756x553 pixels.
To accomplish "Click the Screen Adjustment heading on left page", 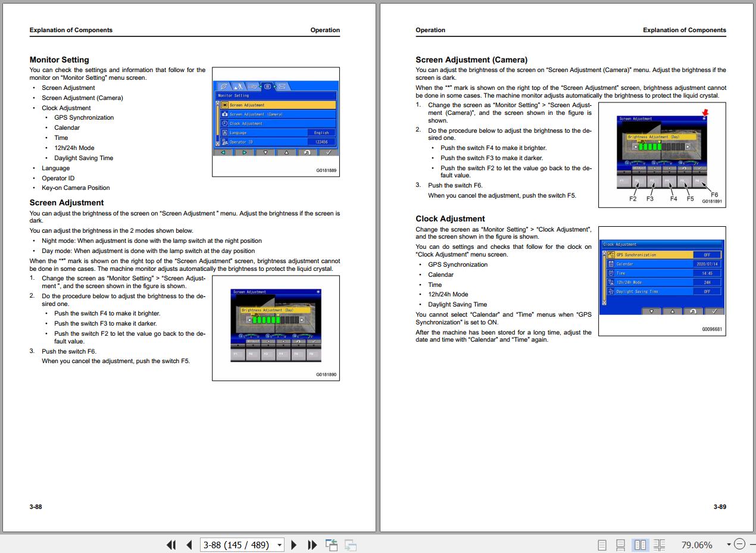I will tap(67, 202).
